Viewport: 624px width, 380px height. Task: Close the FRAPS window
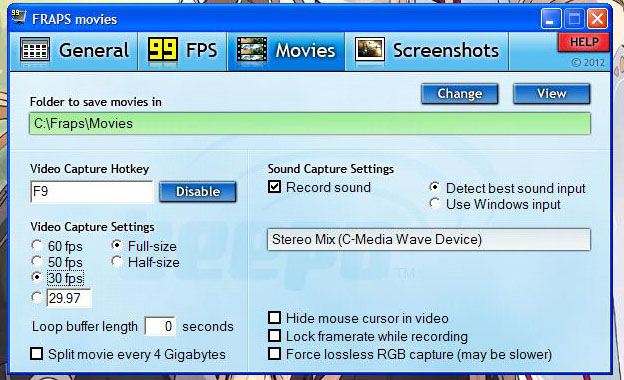[x=597, y=19]
